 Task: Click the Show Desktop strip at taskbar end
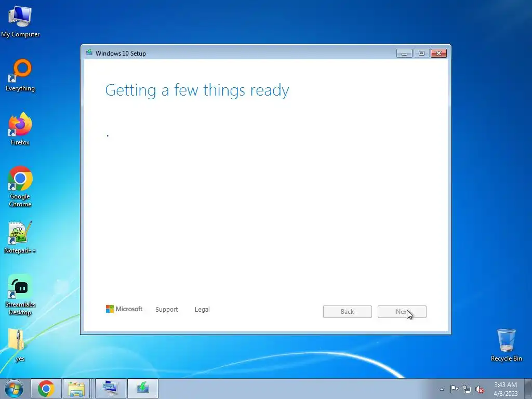click(528, 389)
